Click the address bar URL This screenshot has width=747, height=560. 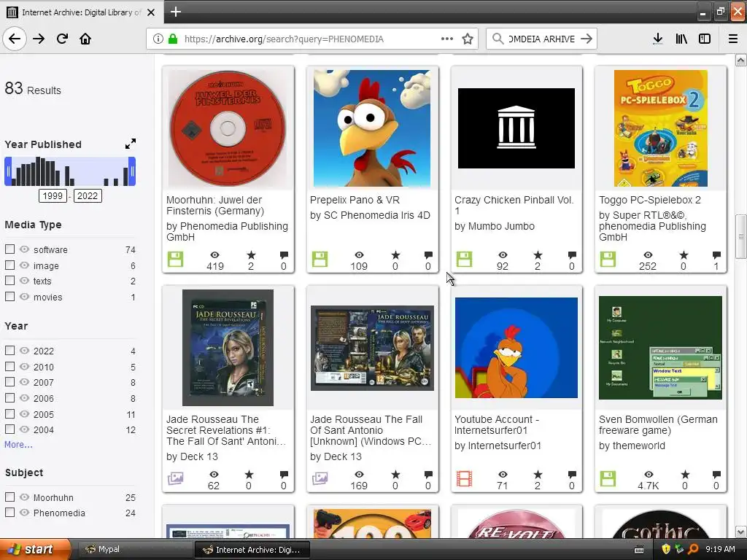(284, 39)
